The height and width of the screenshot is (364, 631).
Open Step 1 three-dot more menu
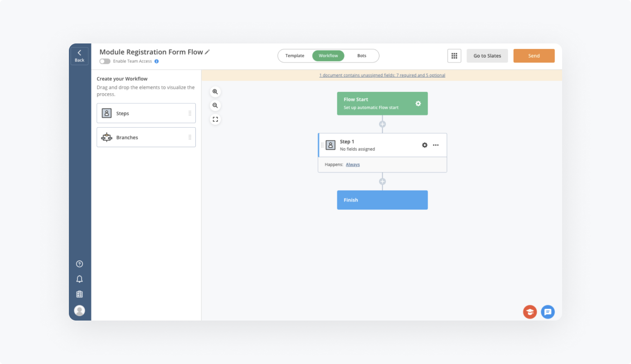pyautogui.click(x=436, y=145)
